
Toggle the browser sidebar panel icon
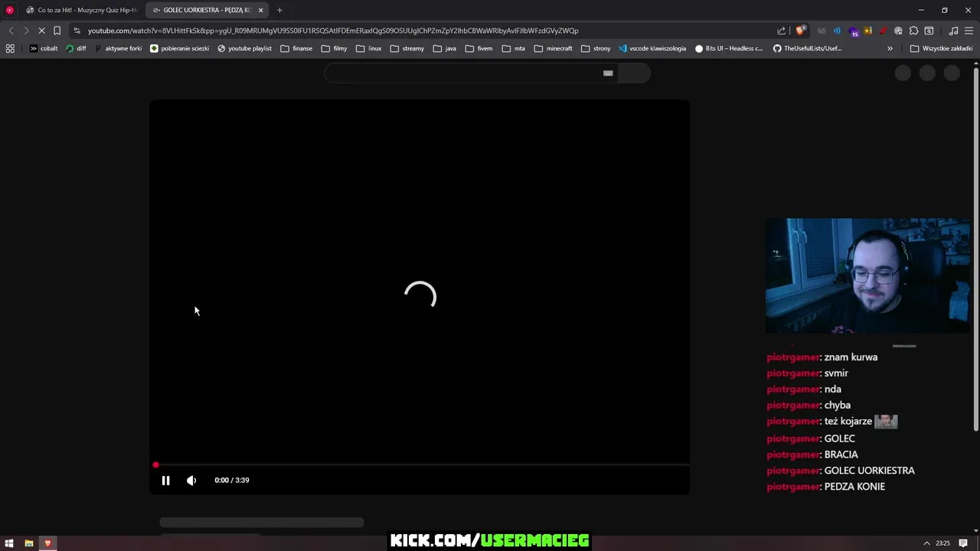[929, 31]
